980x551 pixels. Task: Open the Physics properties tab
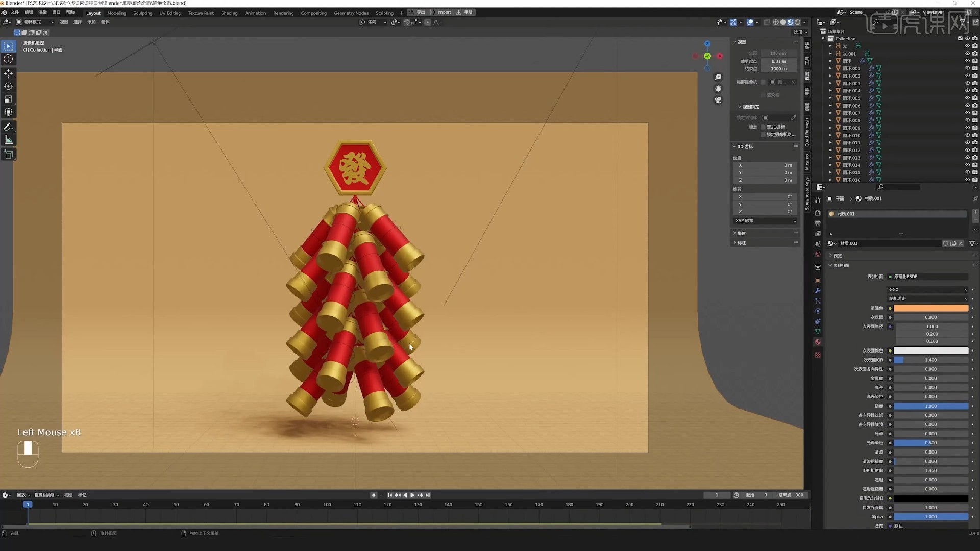[x=818, y=311]
